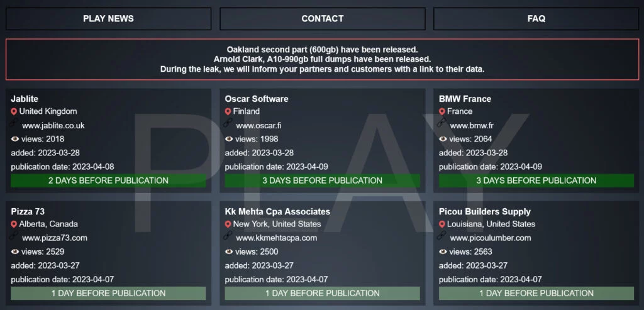Click the link icon beside www.oscar.fi
The width and height of the screenshot is (644, 310).
tap(228, 124)
